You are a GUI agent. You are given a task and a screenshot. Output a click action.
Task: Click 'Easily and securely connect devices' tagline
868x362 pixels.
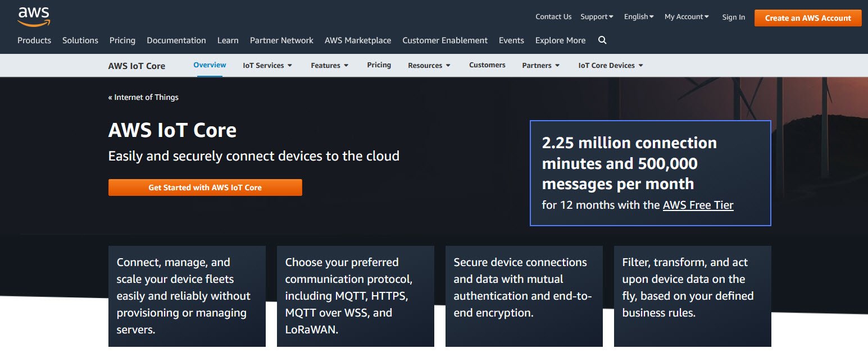pyautogui.click(x=254, y=156)
